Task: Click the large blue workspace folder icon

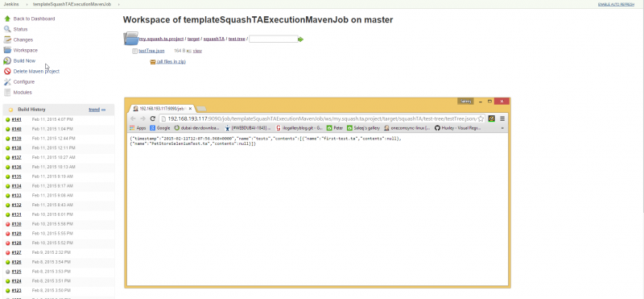Action: pos(131,38)
